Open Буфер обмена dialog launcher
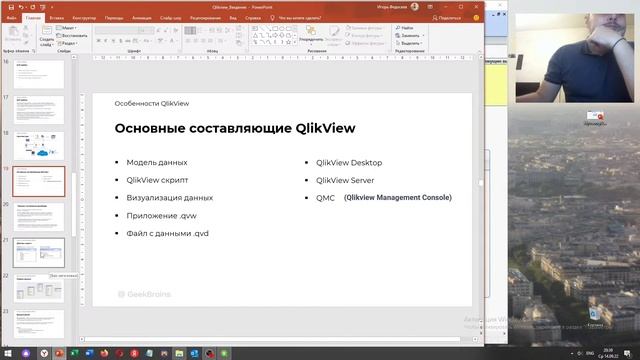 click(x=33, y=51)
